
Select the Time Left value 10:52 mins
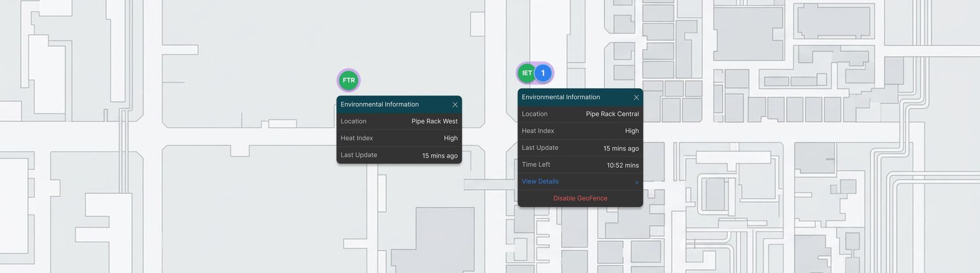click(623, 165)
